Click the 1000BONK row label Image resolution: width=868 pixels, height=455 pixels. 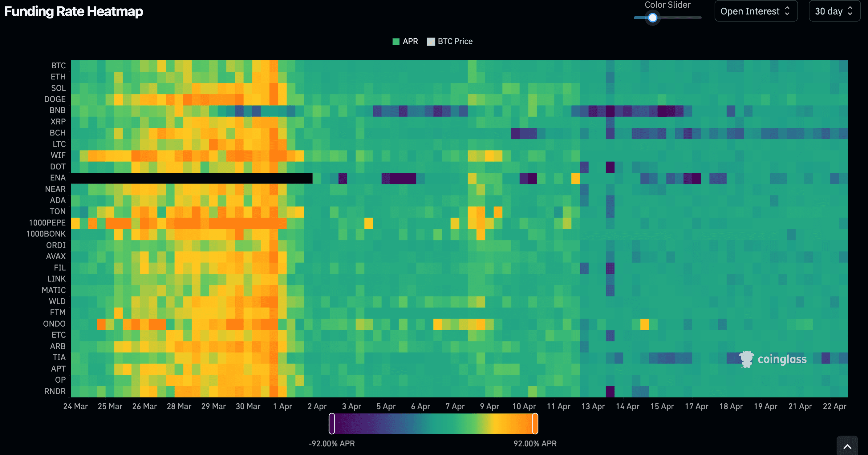click(46, 234)
